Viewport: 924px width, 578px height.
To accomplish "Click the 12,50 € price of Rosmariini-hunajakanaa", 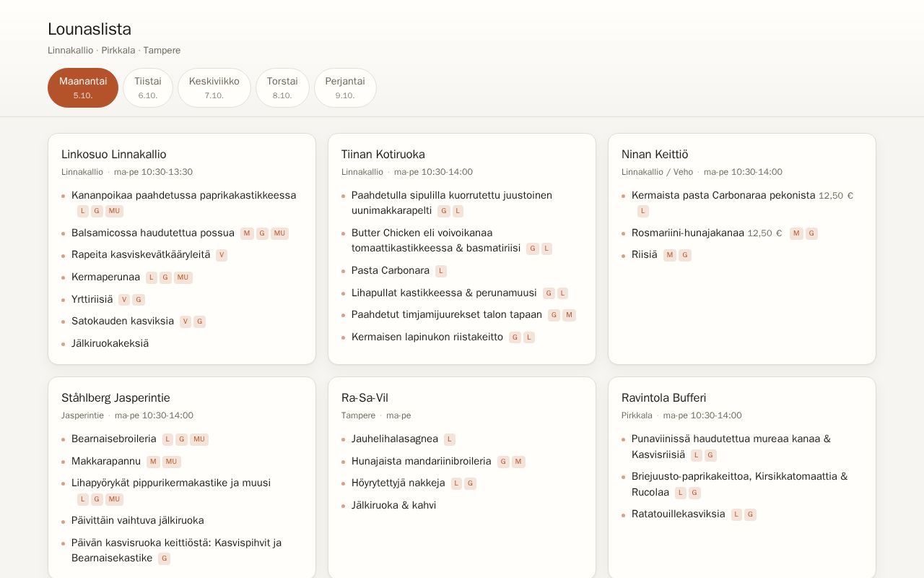I will point(764,233).
